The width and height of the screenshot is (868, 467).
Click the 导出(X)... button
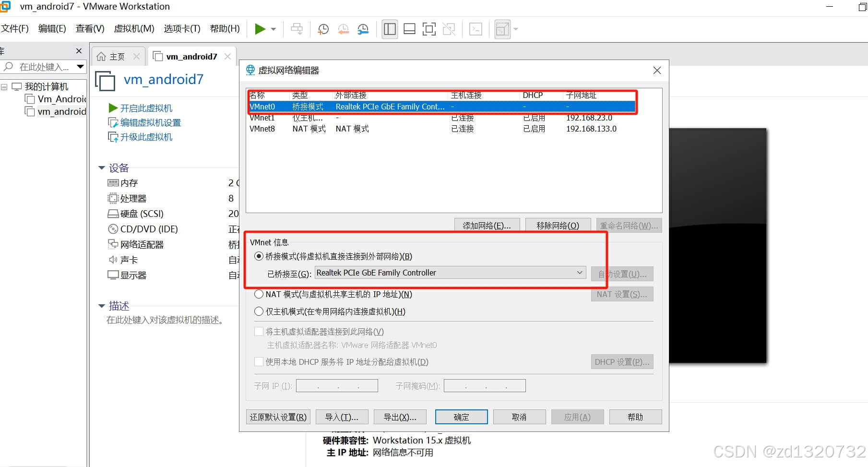pyautogui.click(x=400, y=417)
